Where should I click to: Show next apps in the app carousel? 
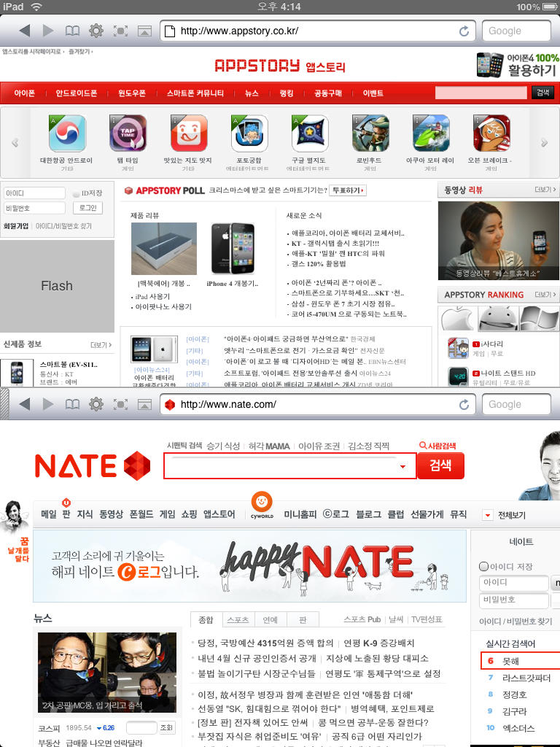point(544,142)
